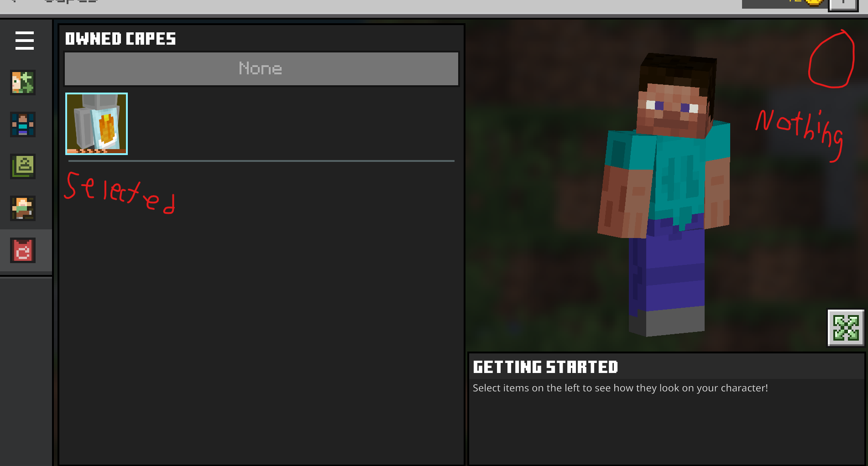Open the green stacked skins sidebar icon

[23, 166]
